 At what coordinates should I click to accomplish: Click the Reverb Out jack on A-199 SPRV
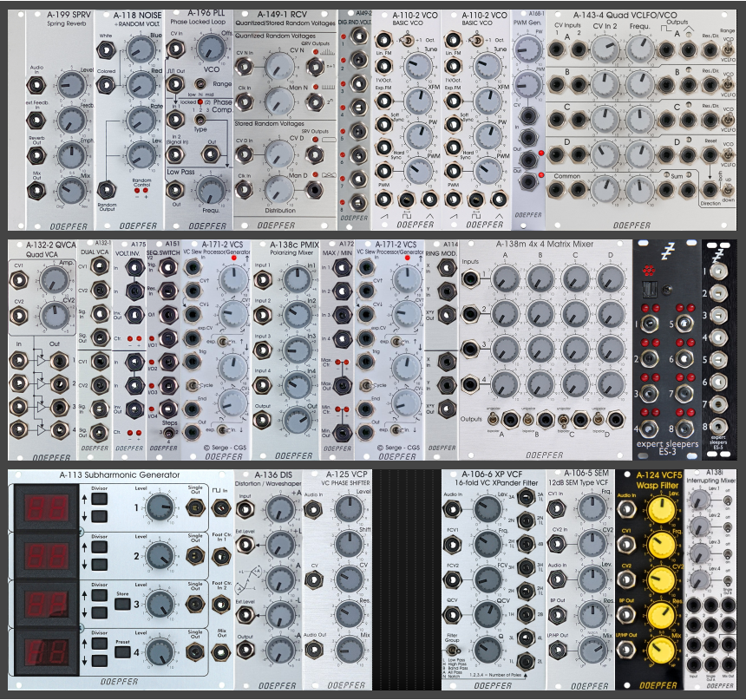[36, 154]
